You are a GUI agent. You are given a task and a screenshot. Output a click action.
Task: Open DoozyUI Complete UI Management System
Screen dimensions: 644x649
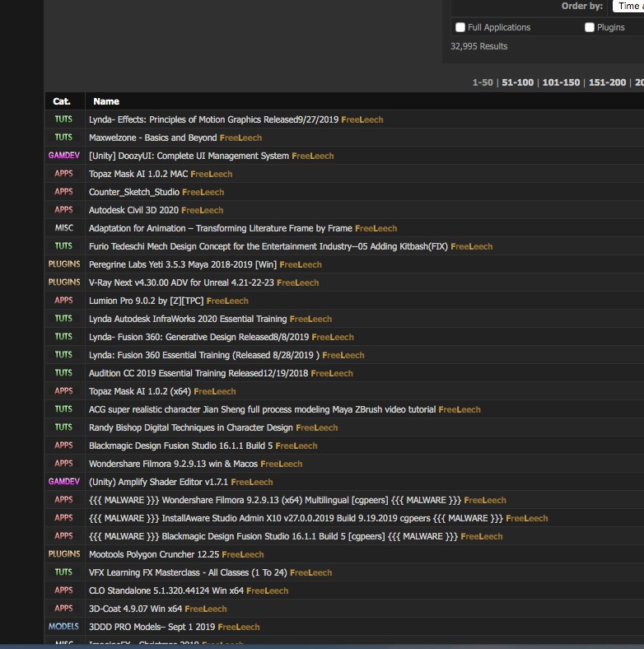click(x=189, y=156)
